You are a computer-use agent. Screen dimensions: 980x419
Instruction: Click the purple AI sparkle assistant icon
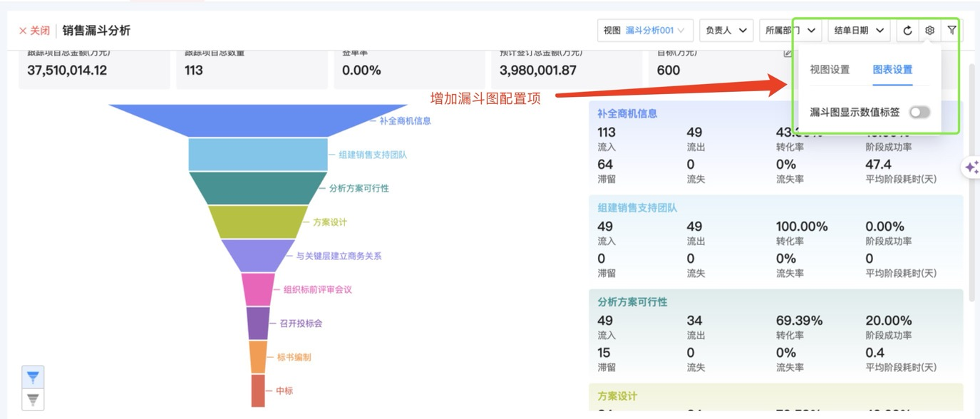tap(971, 167)
